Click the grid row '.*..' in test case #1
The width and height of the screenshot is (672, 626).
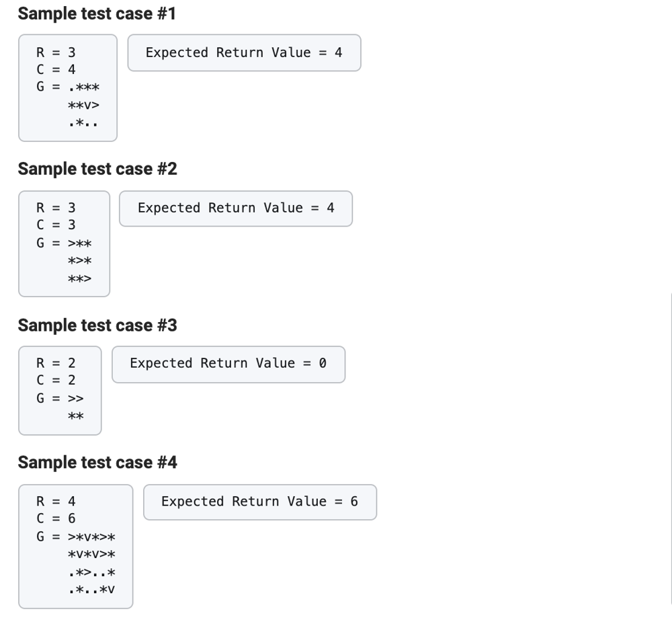pyautogui.click(x=83, y=123)
